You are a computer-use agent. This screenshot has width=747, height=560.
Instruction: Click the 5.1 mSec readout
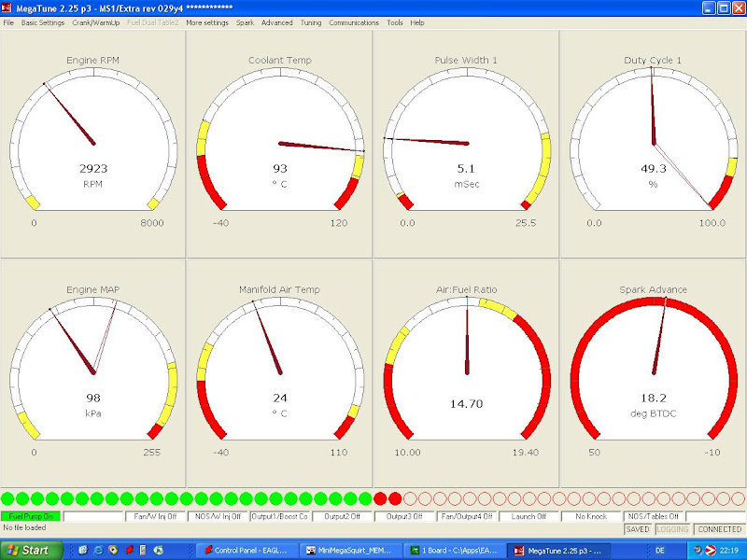466,169
